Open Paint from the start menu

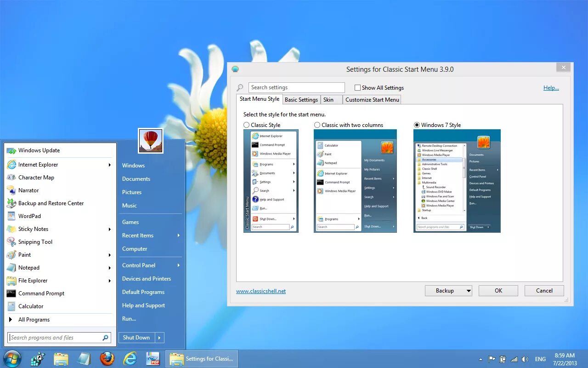pyautogui.click(x=23, y=254)
